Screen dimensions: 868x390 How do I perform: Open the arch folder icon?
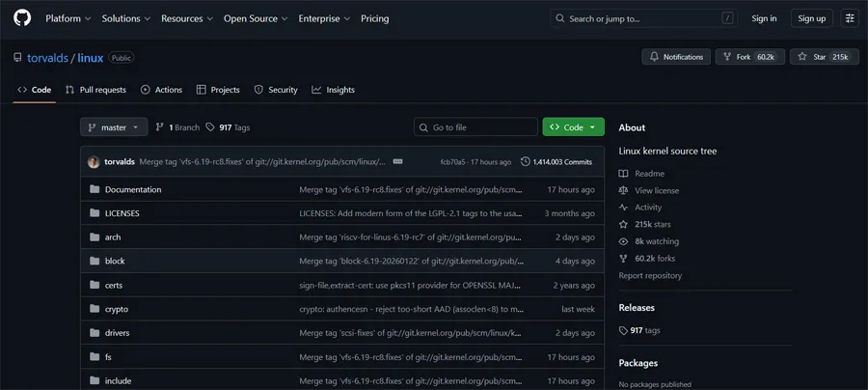tap(95, 237)
